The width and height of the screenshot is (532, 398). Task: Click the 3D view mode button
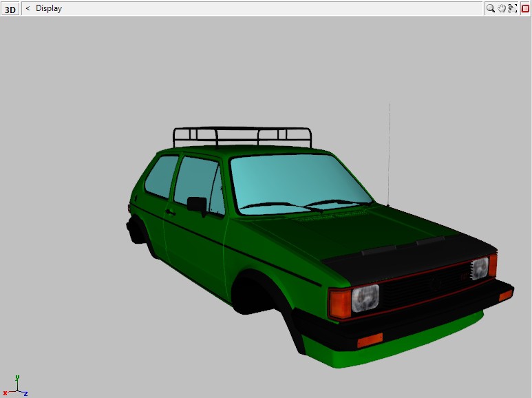click(x=10, y=9)
